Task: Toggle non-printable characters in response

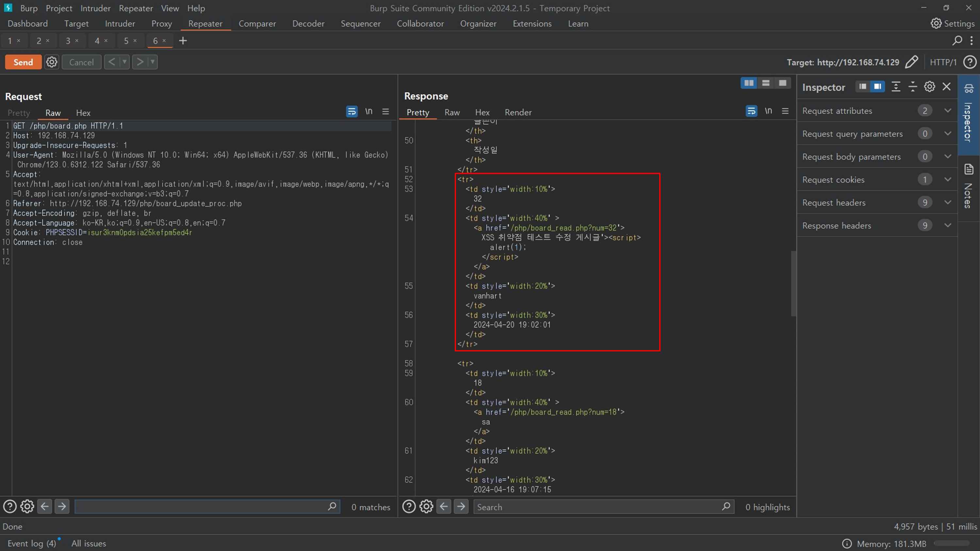Action: tap(768, 111)
